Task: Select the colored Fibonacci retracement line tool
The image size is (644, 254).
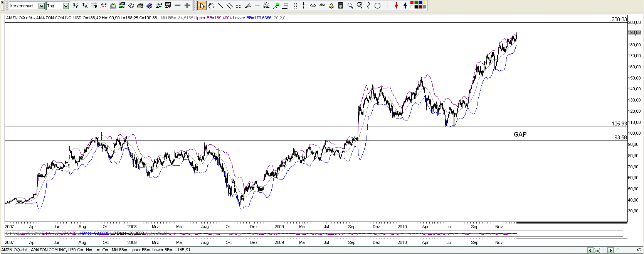Action: click(276, 5)
